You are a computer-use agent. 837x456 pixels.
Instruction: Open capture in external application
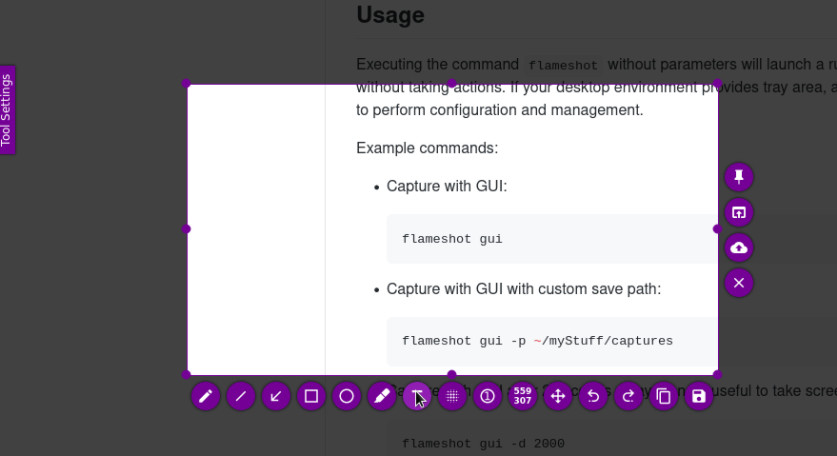(x=739, y=213)
